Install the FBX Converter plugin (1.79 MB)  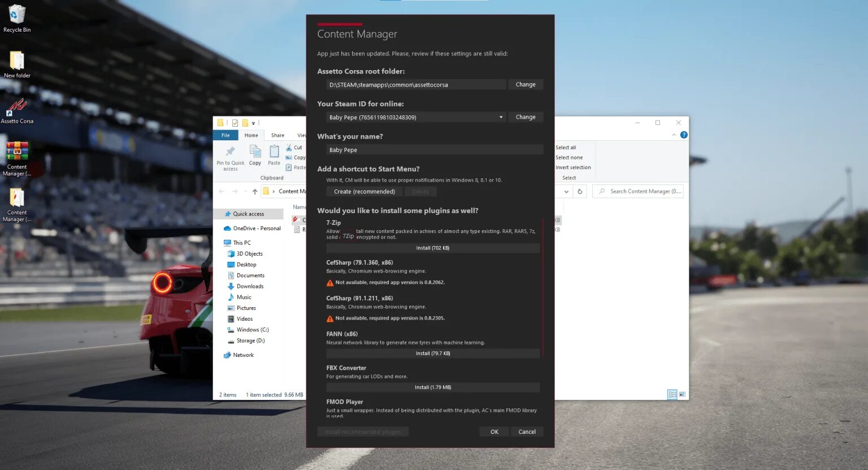pyautogui.click(x=433, y=387)
